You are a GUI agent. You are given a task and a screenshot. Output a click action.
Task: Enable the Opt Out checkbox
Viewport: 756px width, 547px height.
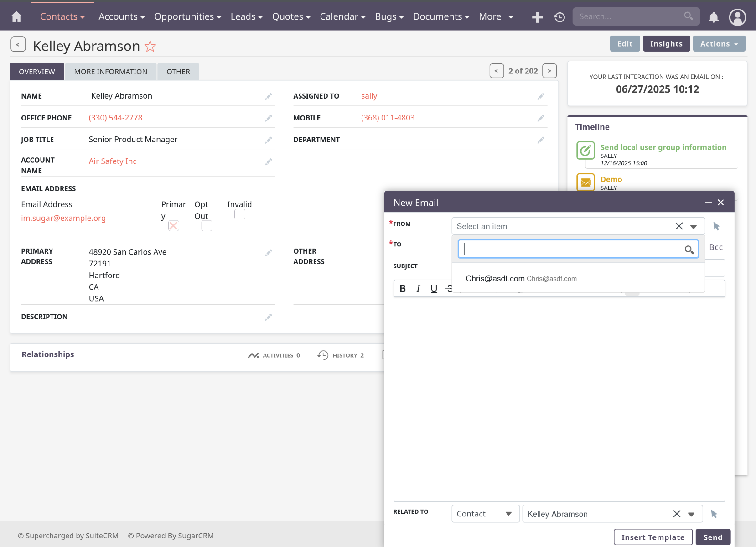coord(207,226)
